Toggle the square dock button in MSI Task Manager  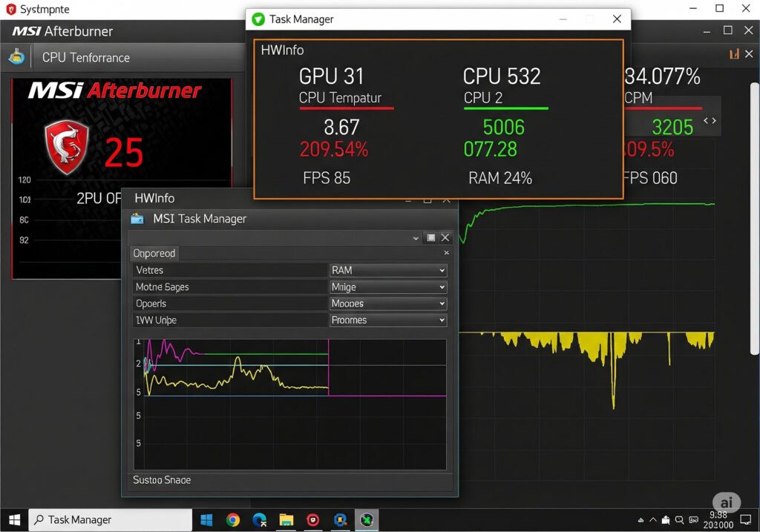pyautogui.click(x=430, y=237)
